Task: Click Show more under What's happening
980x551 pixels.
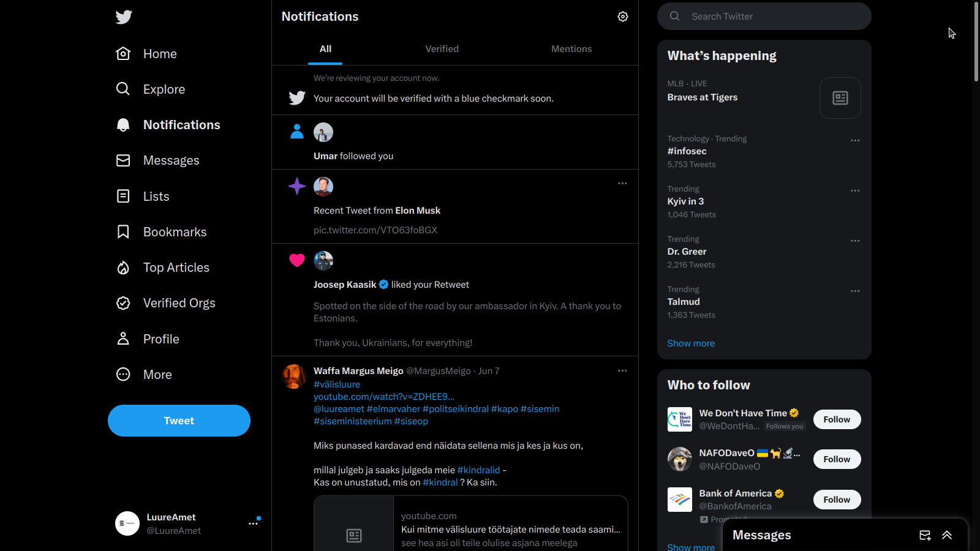Action: click(x=691, y=343)
